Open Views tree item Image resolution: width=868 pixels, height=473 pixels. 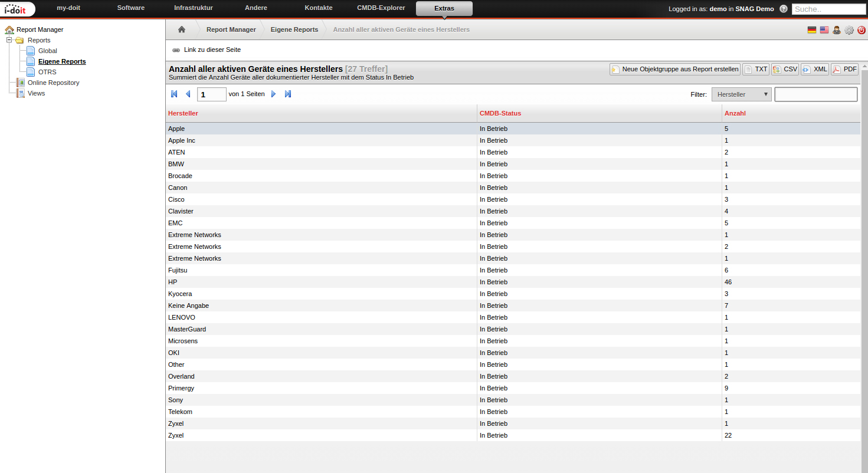(36, 93)
